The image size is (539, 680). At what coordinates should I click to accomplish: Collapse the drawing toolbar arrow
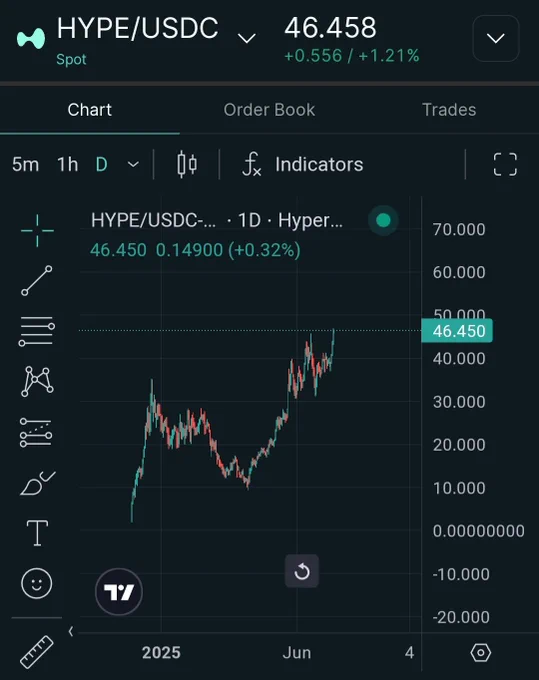[71, 631]
